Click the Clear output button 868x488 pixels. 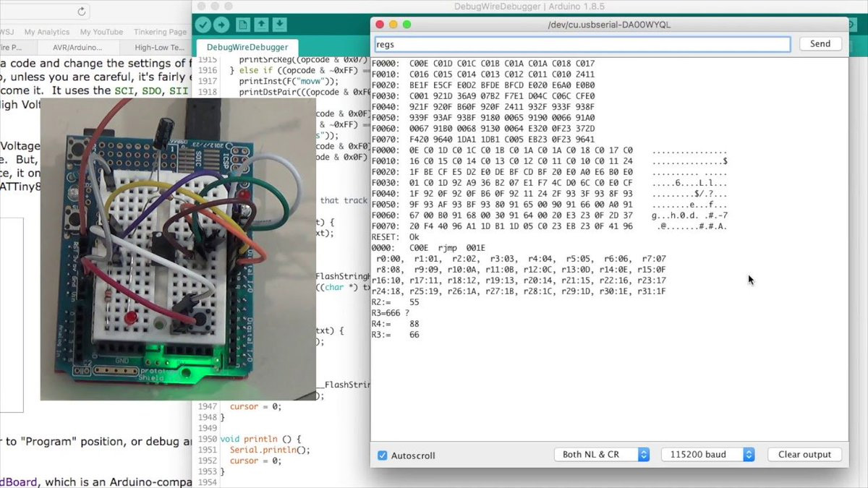(804, 455)
